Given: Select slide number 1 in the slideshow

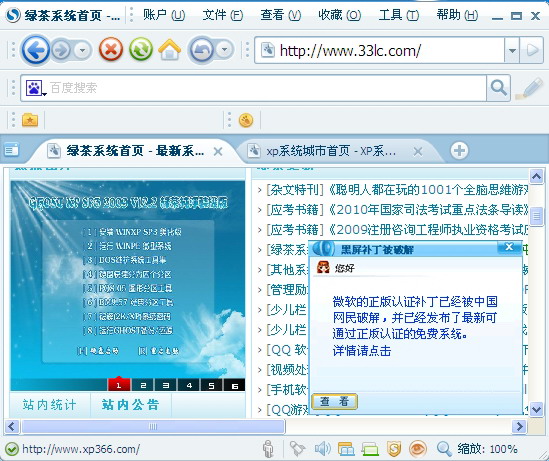Looking at the screenshot, I should [x=119, y=385].
